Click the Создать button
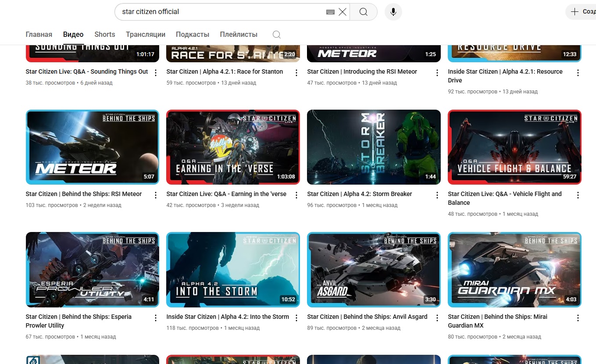This screenshot has width=596, height=364. [x=581, y=12]
